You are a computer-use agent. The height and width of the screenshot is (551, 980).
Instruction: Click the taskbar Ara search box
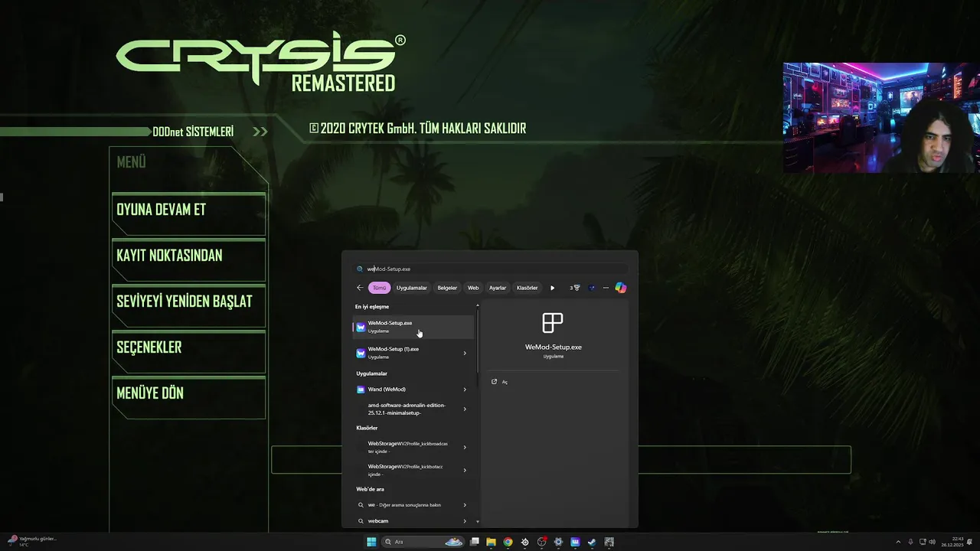(x=423, y=542)
